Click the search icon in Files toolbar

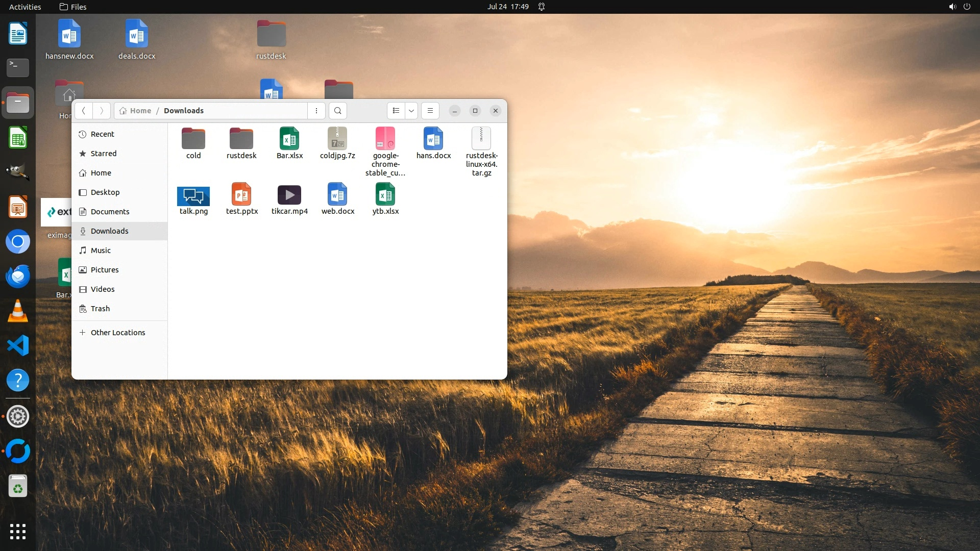point(337,111)
